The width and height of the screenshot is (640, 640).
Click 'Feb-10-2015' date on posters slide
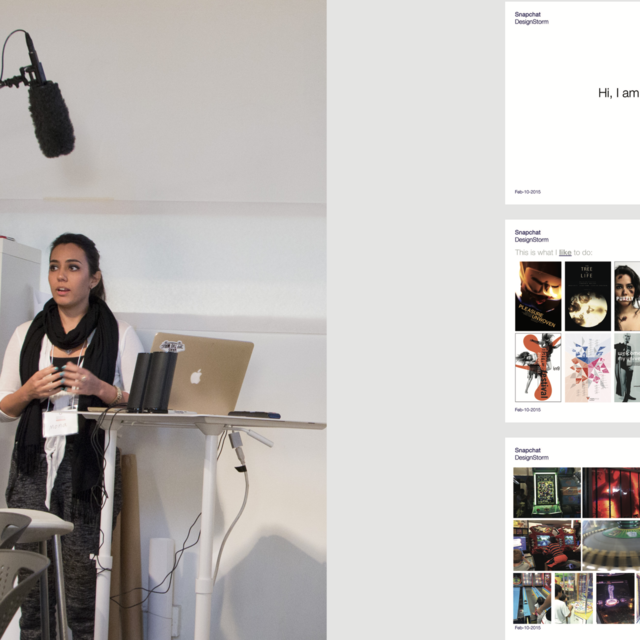[527, 410]
